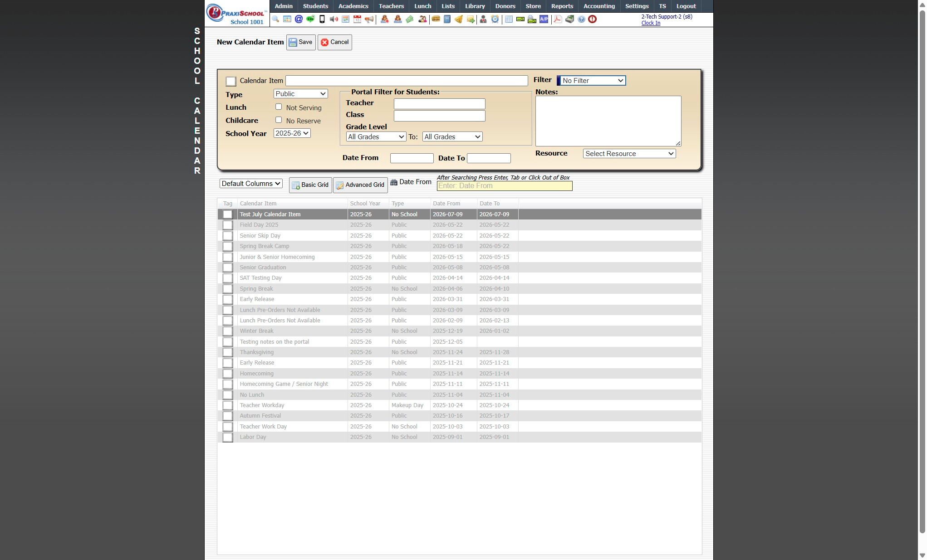Viewport: 927px width, 560px height.
Task: Open the Accounting menu
Action: (599, 6)
